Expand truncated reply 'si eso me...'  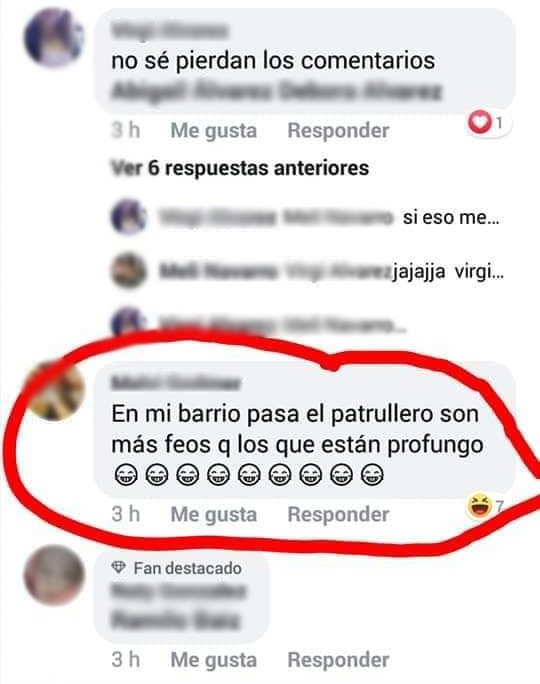451,217
